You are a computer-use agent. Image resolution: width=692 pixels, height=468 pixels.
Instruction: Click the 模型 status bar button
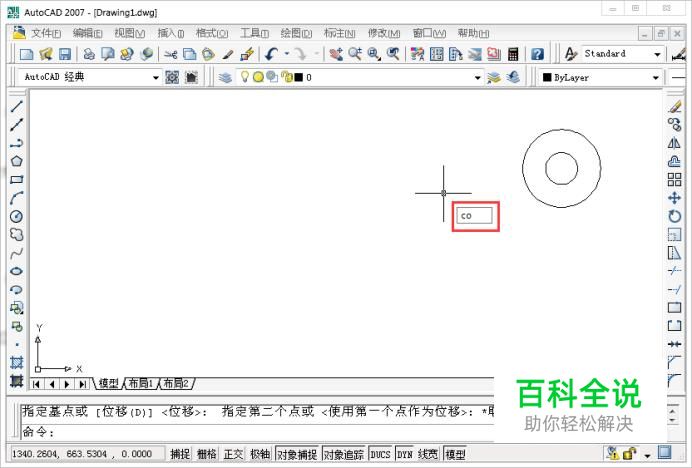pos(455,454)
